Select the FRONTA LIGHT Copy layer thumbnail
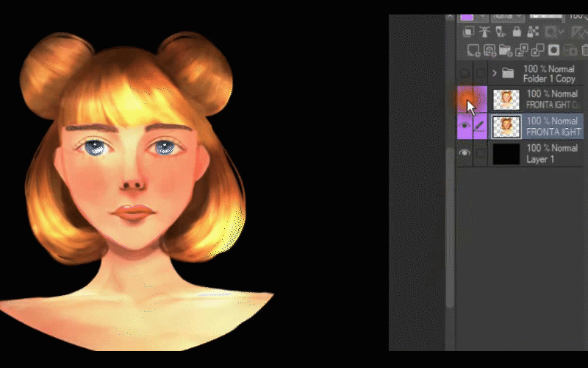The image size is (588, 368). [x=506, y=99]
